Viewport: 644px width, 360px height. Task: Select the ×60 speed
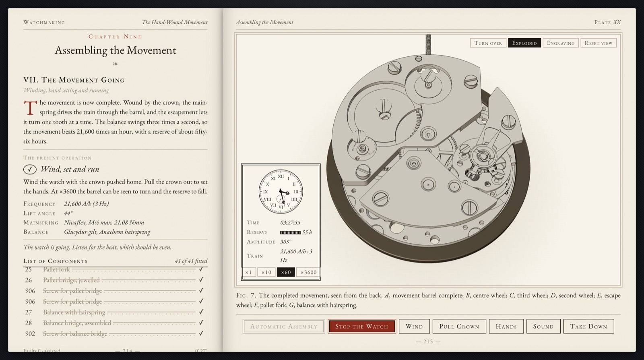(x=286, y=272)
